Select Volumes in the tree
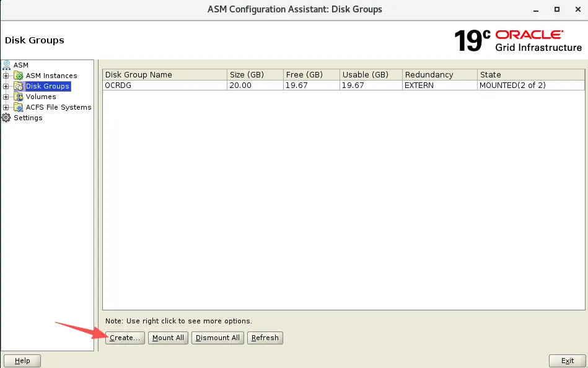The width and height of the screenshot is (588, 368). 41,97
